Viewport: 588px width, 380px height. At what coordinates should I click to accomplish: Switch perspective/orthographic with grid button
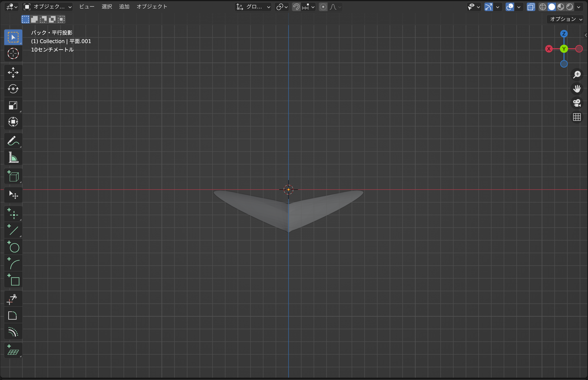click(x=577, y=117)
